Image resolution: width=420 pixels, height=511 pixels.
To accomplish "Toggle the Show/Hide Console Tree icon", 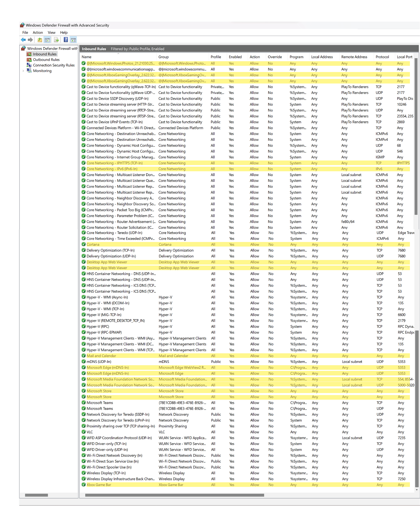I will [x=47, y=40].
